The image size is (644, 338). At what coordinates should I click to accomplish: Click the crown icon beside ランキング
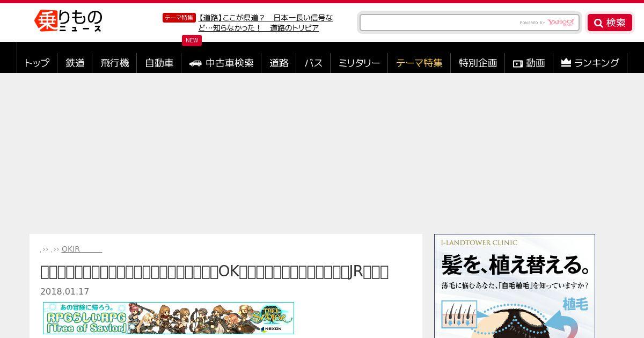[566, 63]
